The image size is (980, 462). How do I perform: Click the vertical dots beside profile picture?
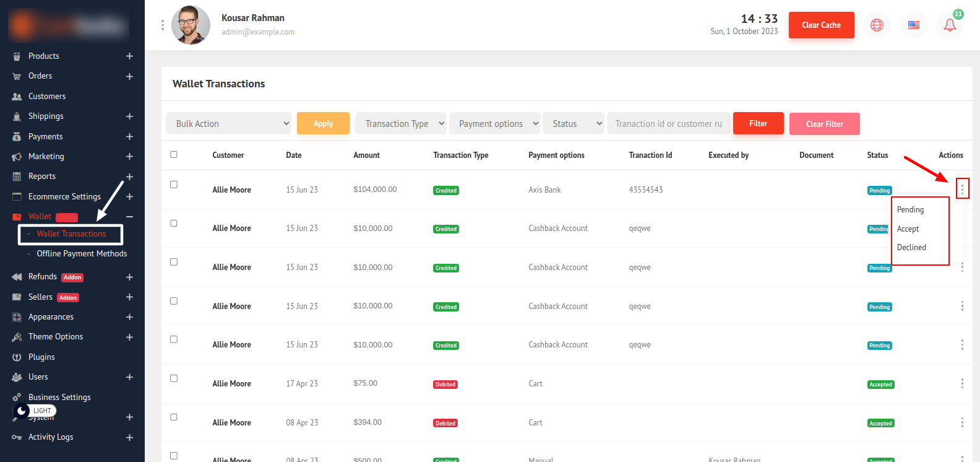click(x=163, y=25)
